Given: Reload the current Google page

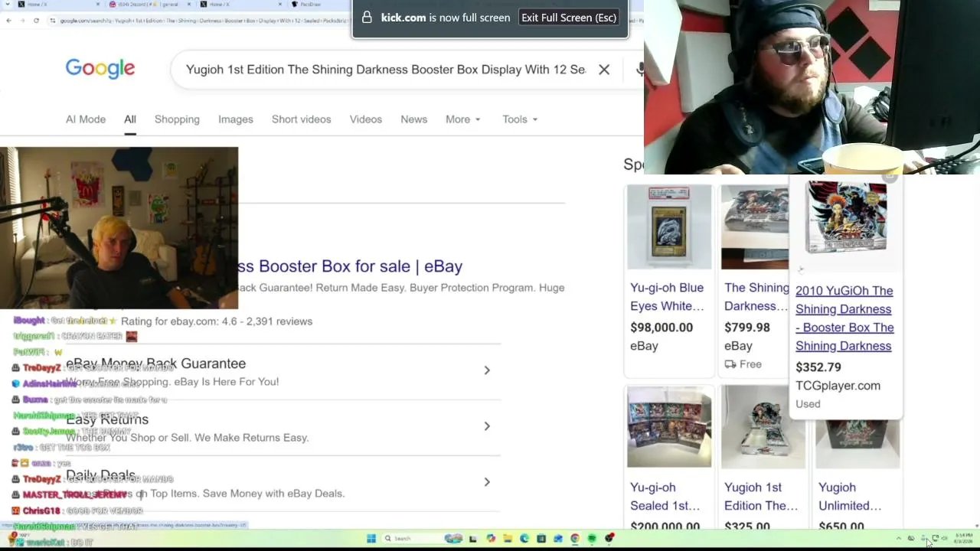Looking at the screenshot, I should (x=36, y=20).
